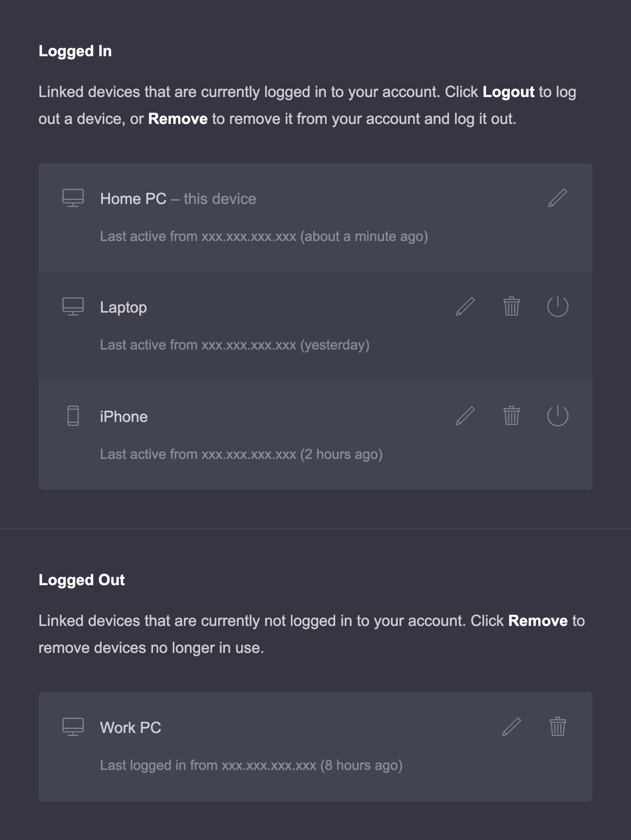The image size is (631, 840).
Task: Click the Logged Out heading
Action: 82,580
